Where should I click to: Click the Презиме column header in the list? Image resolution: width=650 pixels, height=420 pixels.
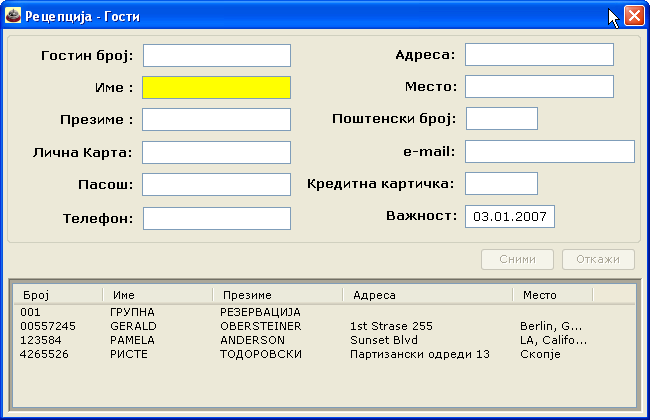coord(277,295)
